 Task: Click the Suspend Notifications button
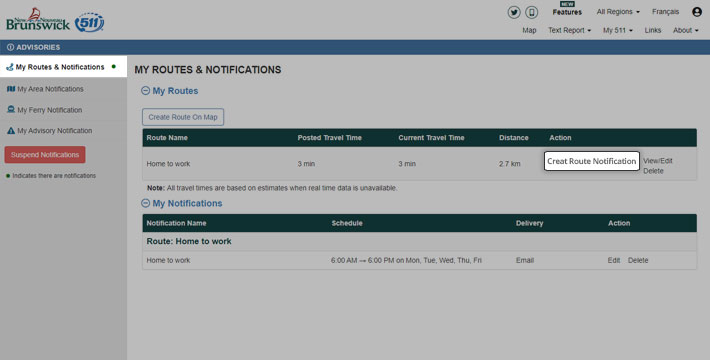45,155
